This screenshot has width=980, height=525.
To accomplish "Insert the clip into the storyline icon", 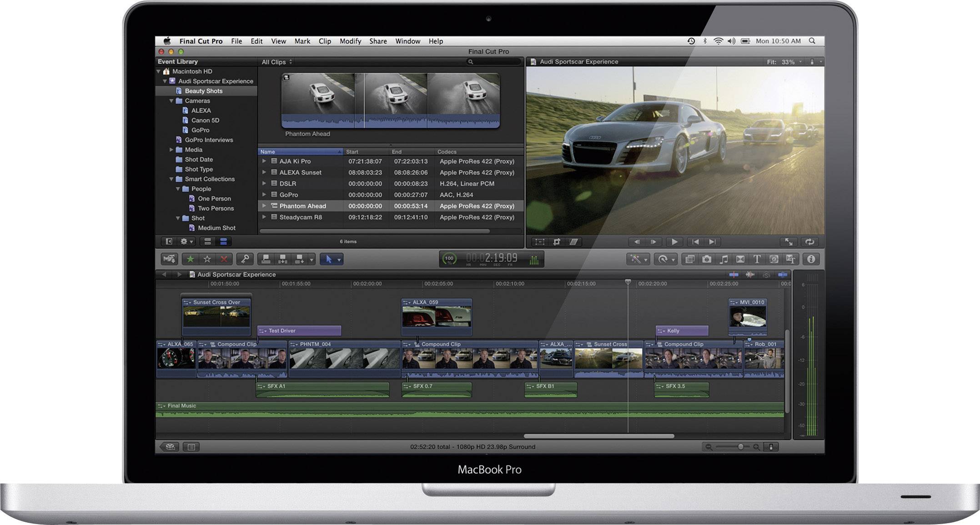I will pyautogui.click(x=283, y=259).
